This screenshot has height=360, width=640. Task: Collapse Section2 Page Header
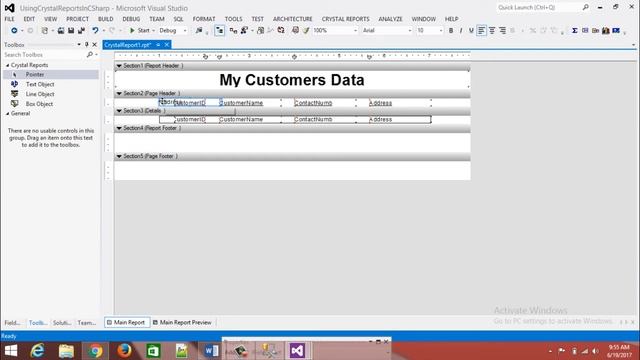click(x=119, y=93)
